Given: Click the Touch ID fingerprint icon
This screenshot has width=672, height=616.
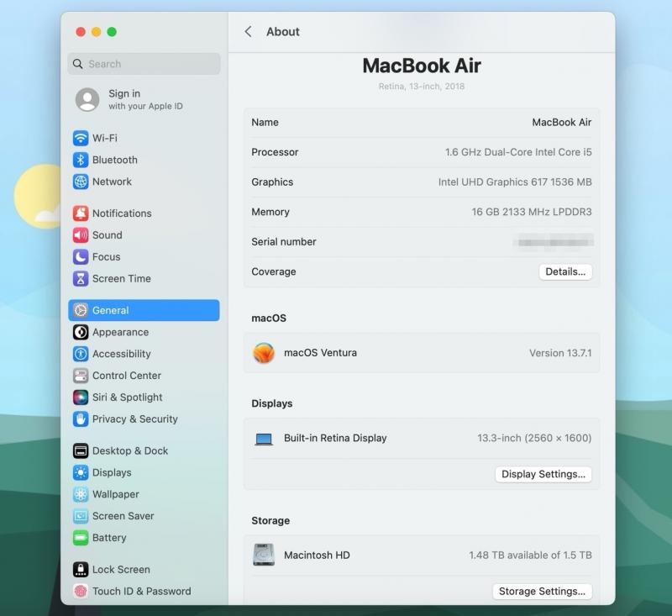Looking at the screenshot, I should (x=81, y=592).
